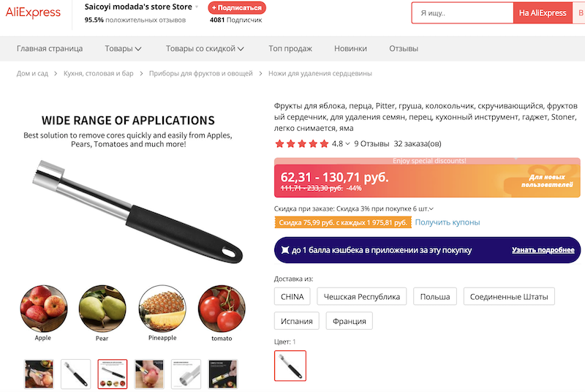
Task: Select shipping from Польша
Action: (435, 296)
